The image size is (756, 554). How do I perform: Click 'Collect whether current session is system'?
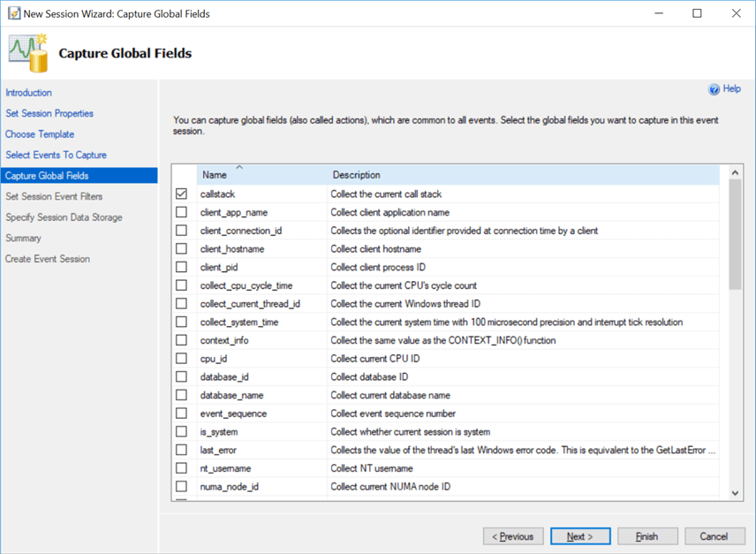pos(411,431)
